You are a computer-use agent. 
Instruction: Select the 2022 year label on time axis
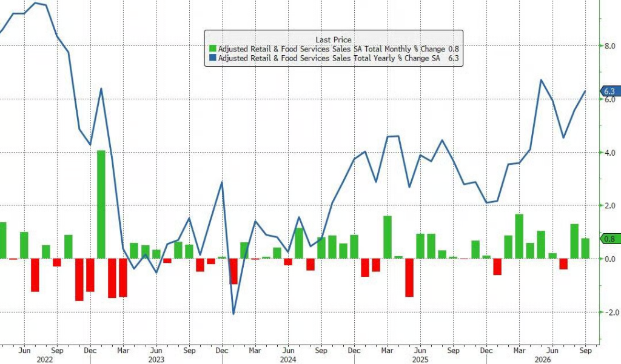(45, 359)
